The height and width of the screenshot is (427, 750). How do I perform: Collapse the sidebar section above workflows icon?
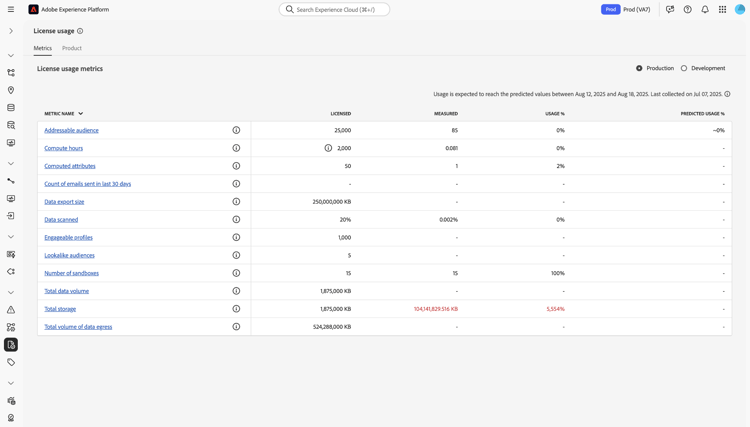pos(11,55)
